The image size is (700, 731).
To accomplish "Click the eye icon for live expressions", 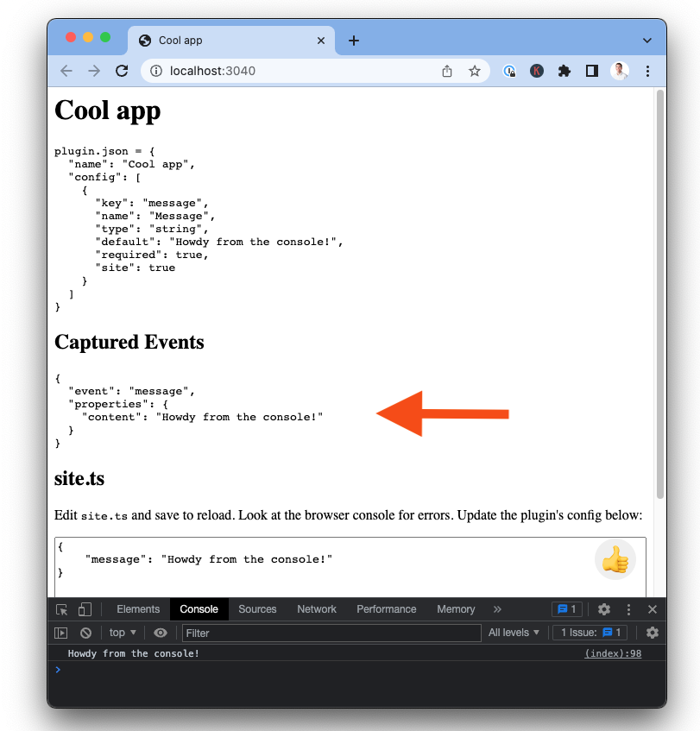I will pyautogui.click(x=160, y=633).
